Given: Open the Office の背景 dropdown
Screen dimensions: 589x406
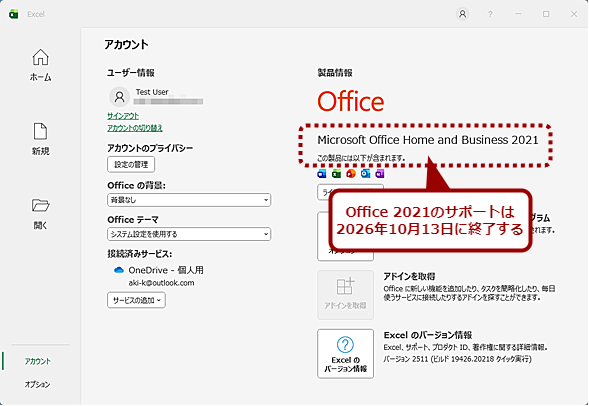Looking at the screenshot, I should (x=189, y=200).
